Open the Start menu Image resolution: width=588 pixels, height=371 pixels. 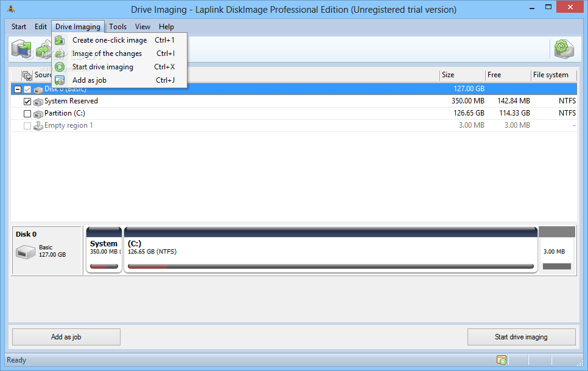pyautogui.click(x=19, y=27)
